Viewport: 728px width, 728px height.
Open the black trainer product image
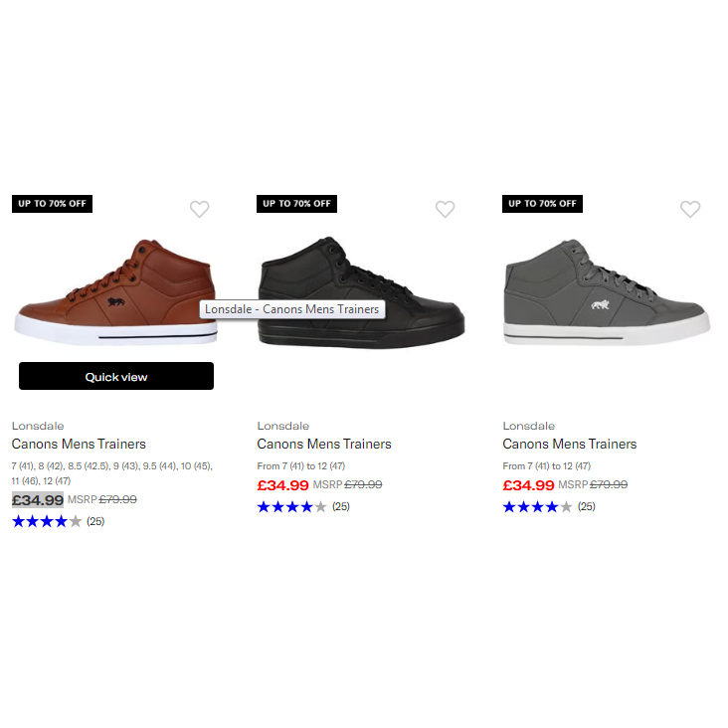[x=361, y=292]
